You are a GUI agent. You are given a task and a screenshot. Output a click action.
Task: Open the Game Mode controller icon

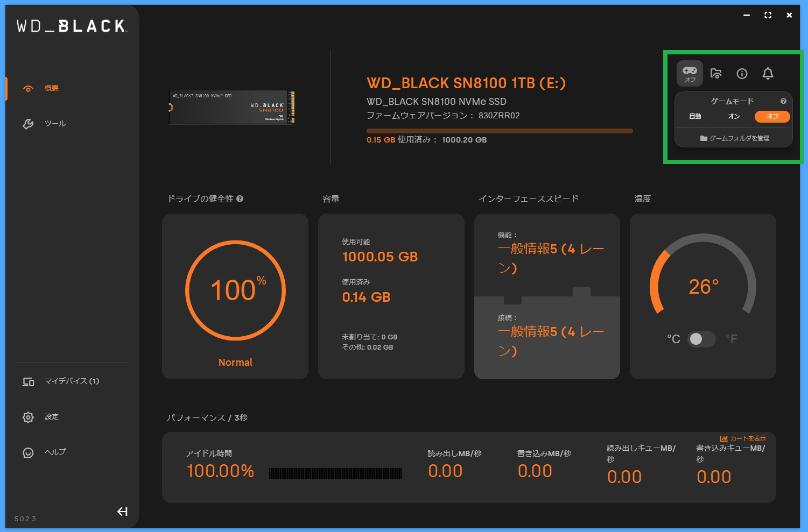[690, 74]
